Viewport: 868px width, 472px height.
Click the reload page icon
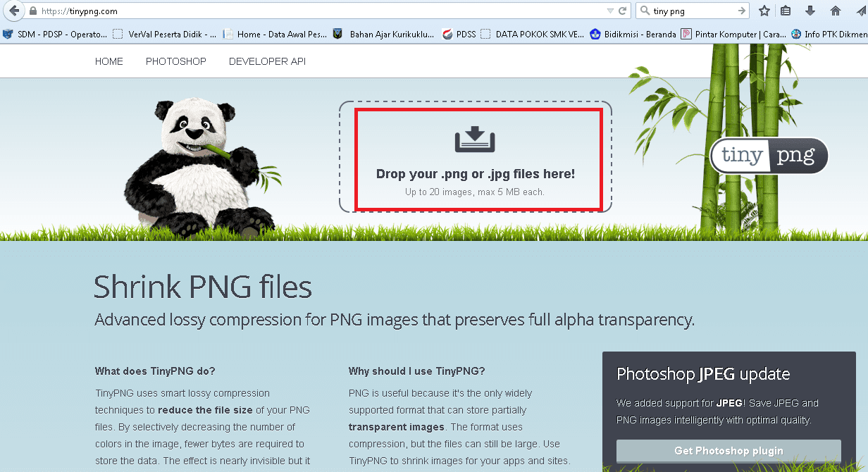623,11
